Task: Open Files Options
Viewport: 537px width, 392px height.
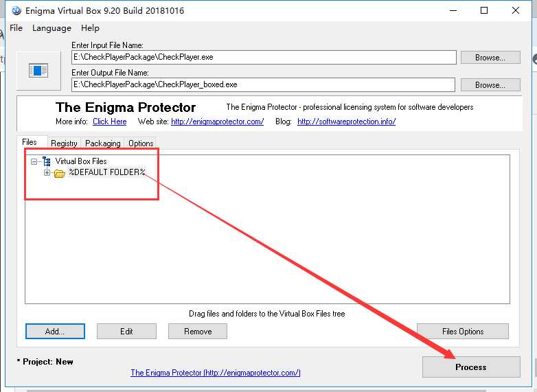Action: pos(463,332)
